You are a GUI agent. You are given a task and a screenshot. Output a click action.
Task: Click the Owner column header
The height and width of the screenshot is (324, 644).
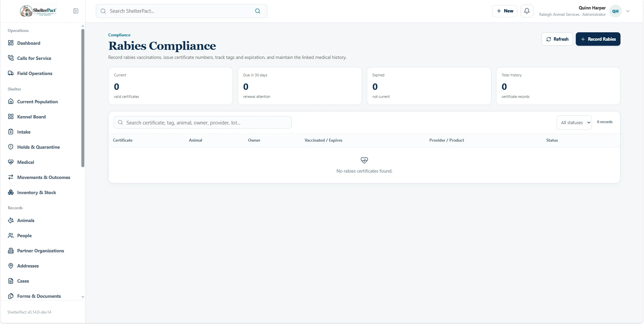(x=254, y=140)
